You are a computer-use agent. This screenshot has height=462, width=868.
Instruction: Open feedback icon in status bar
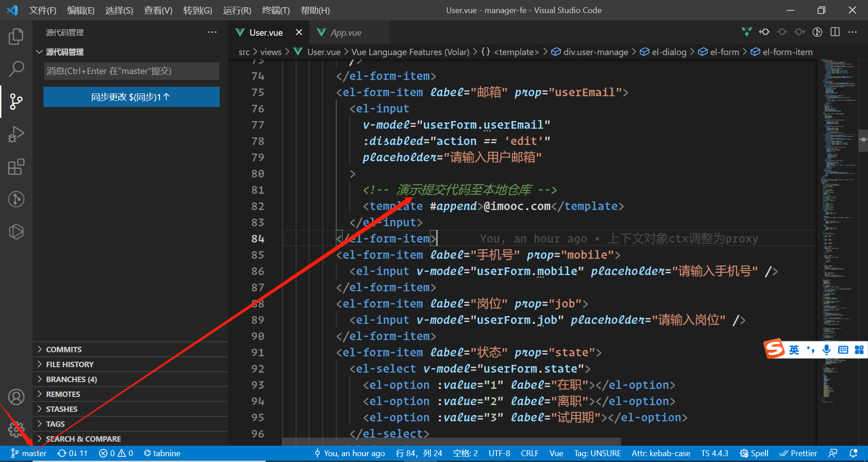pos(833,453)
